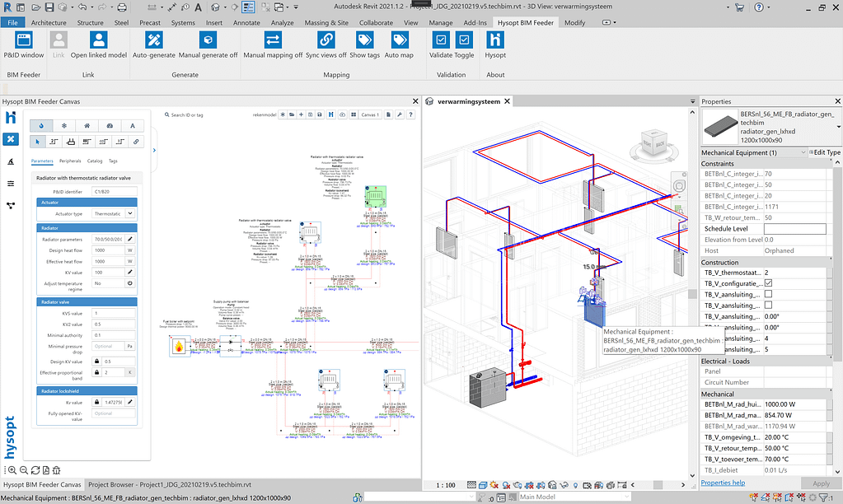Select the cooling snowflake mode icon
Screen dimensions: 843x504
[x=64, y=126]
